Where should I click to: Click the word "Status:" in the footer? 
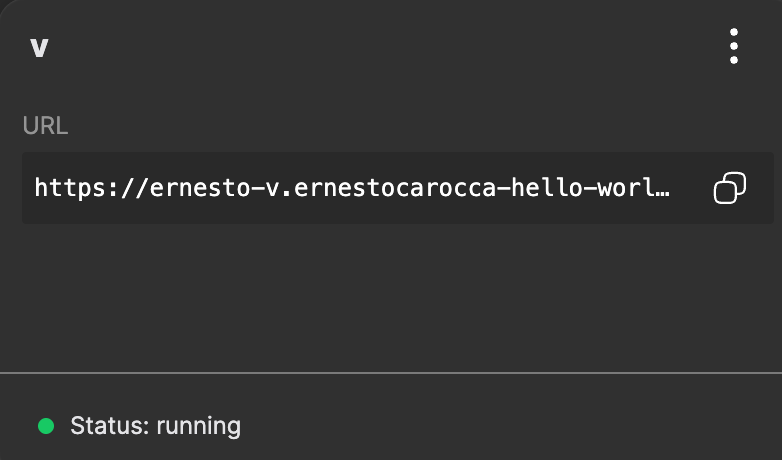tap(110, 426)
